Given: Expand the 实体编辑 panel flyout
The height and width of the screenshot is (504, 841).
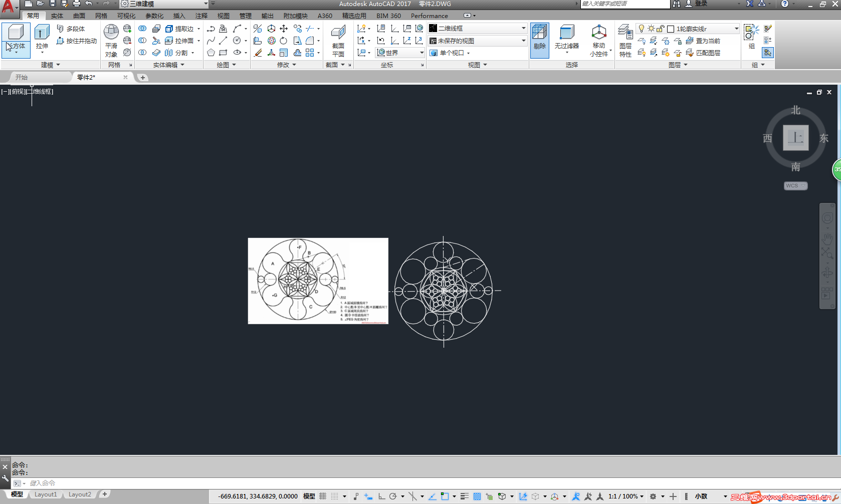Looking at the screenshot, I should tap(168, 65).
